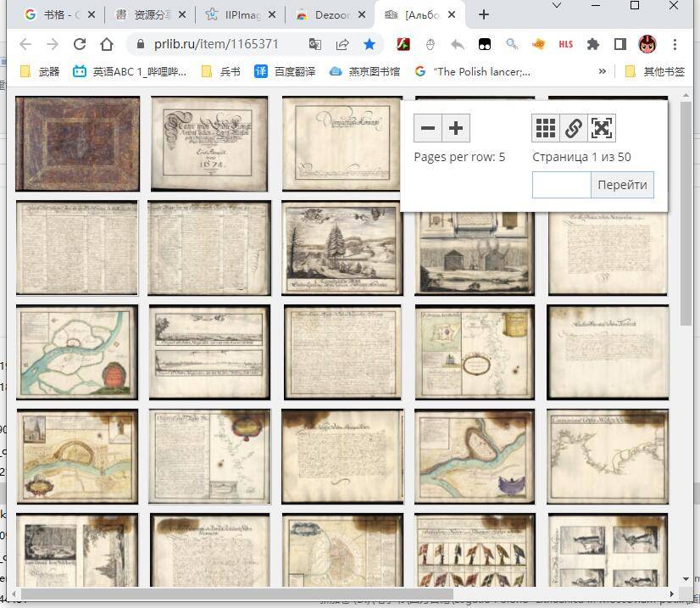Go to the browser home page
The height and width of the screenshot is (608, 700).
coord(107,44)
